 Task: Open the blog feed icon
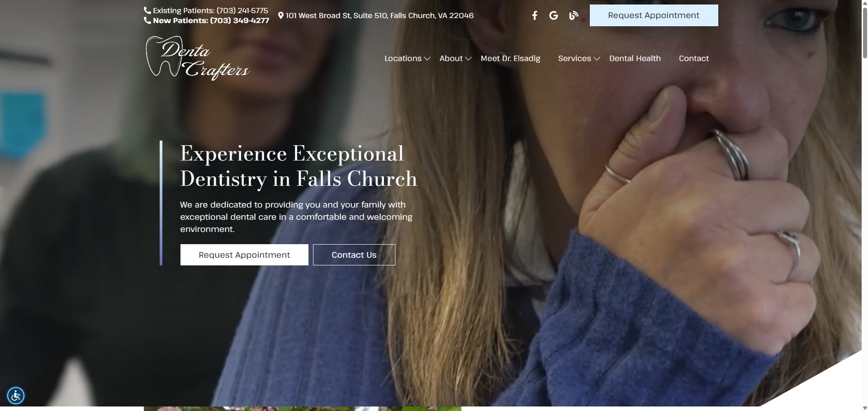pyautogui.click(x=574, y=16)
